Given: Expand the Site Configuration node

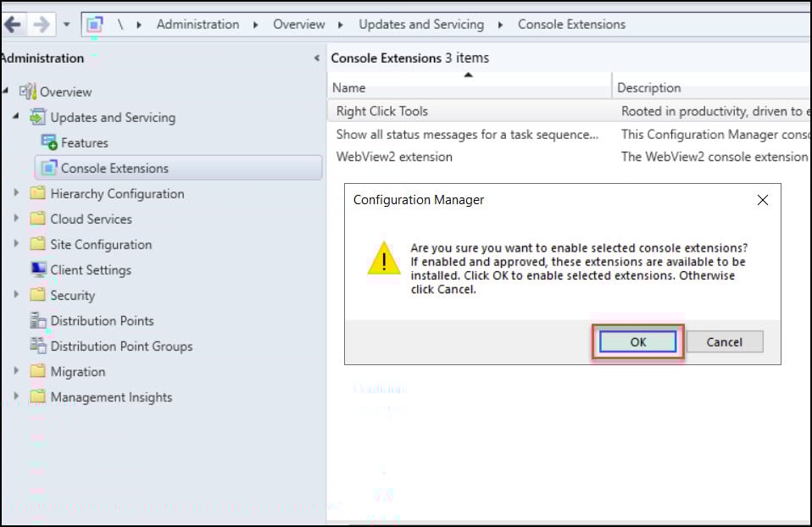Looking at the screenshot, I should (16, 243).
